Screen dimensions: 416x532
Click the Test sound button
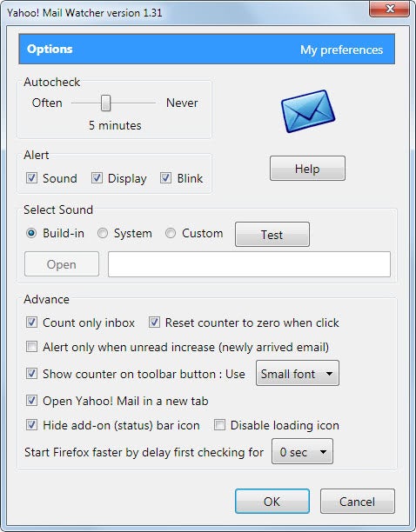click(x=272, y=234)
